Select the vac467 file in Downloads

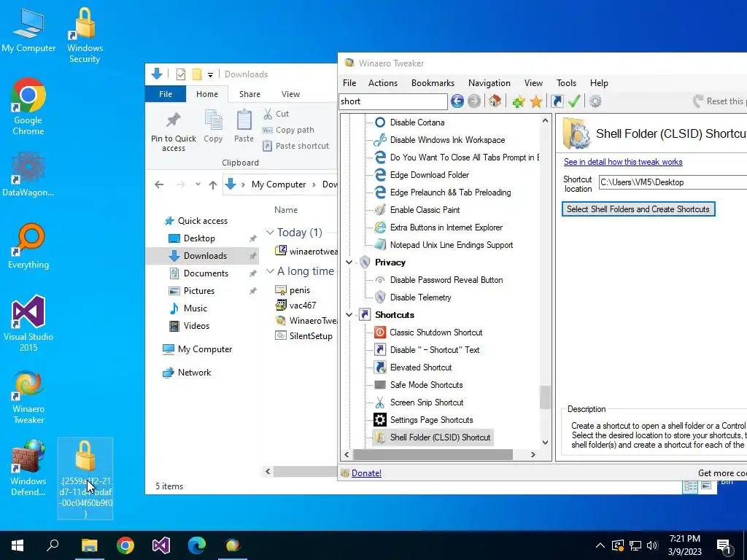click(296, 306)
